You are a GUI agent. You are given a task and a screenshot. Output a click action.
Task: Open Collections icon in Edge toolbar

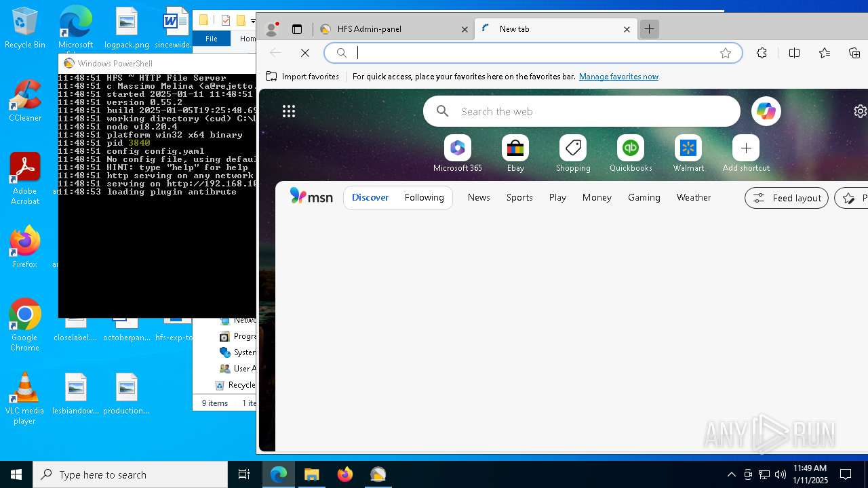[854, 53]
